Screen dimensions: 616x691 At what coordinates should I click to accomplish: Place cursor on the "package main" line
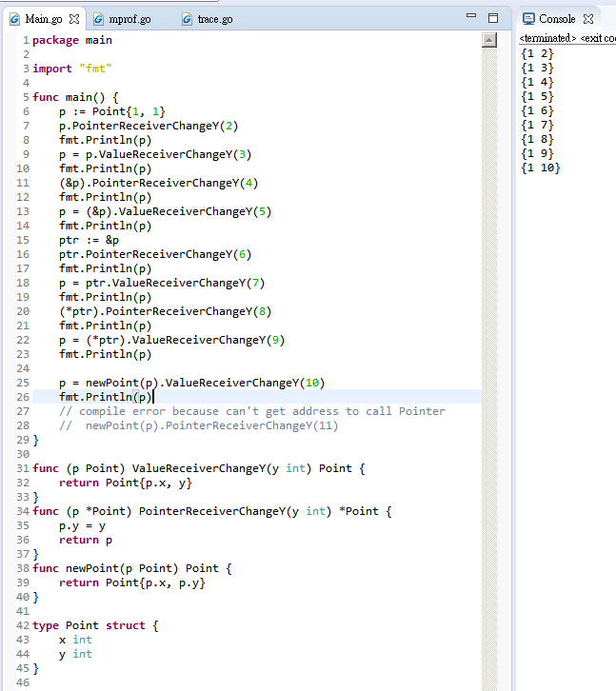[72, 40]
